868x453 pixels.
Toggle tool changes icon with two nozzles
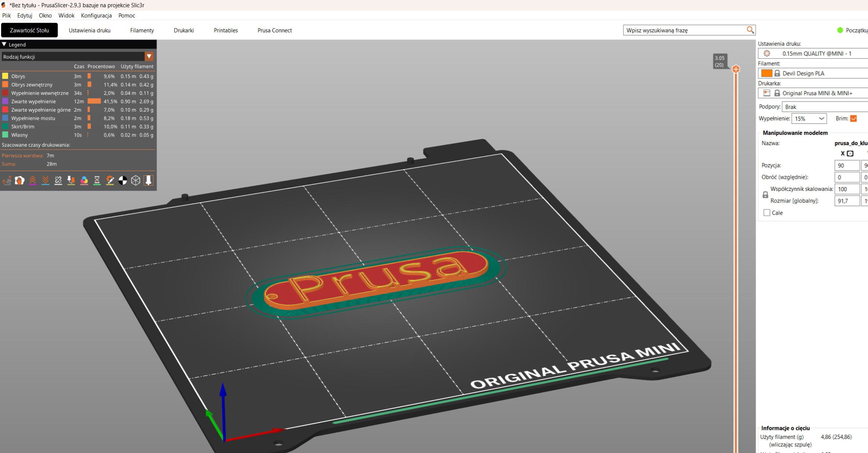coord(71,181)
